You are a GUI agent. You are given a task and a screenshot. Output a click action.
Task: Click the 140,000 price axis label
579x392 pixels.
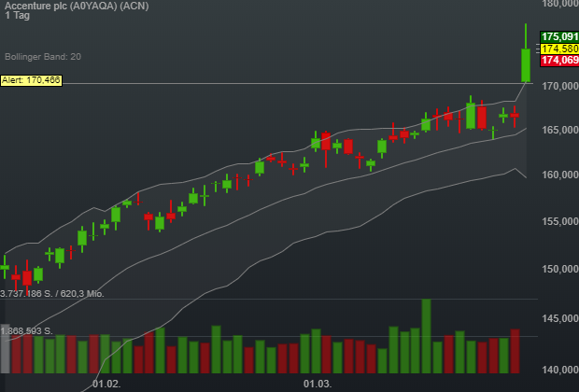[560, 370]
